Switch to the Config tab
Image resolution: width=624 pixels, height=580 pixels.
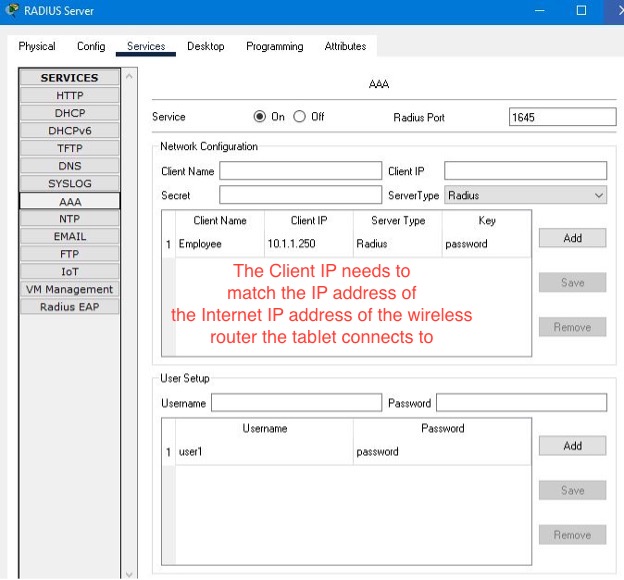point(91,47)
